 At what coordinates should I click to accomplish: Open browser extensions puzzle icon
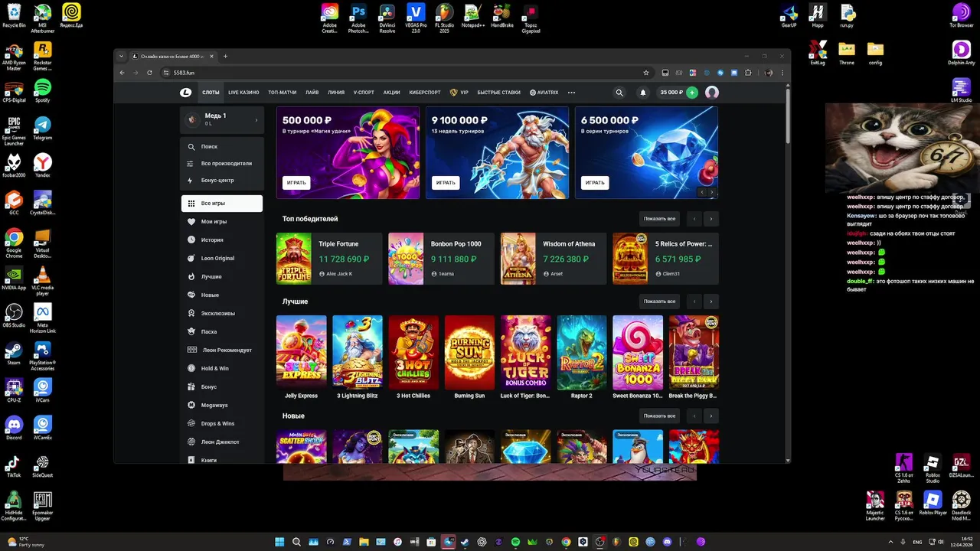coord(748,73)
